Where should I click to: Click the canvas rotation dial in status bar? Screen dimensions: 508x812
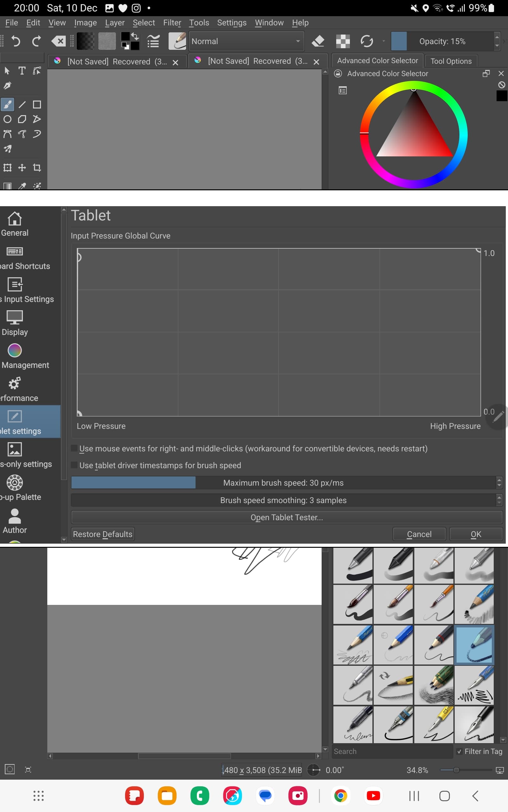click(314, 770)
